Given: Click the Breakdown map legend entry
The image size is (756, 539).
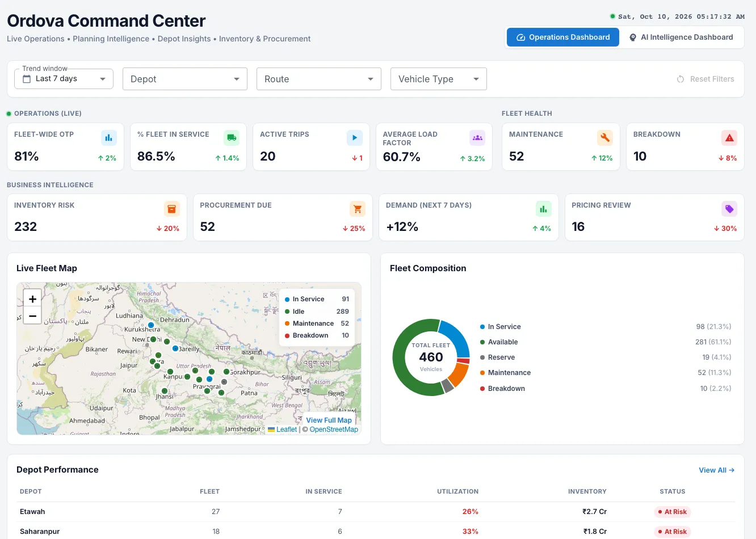Looking at the screenshot, I should click(x=317, y=335).
